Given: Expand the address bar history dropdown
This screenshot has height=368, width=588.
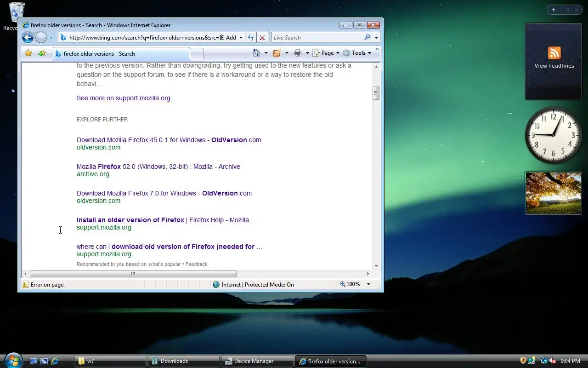Looking at the screenshot, I should pos(241,38).
